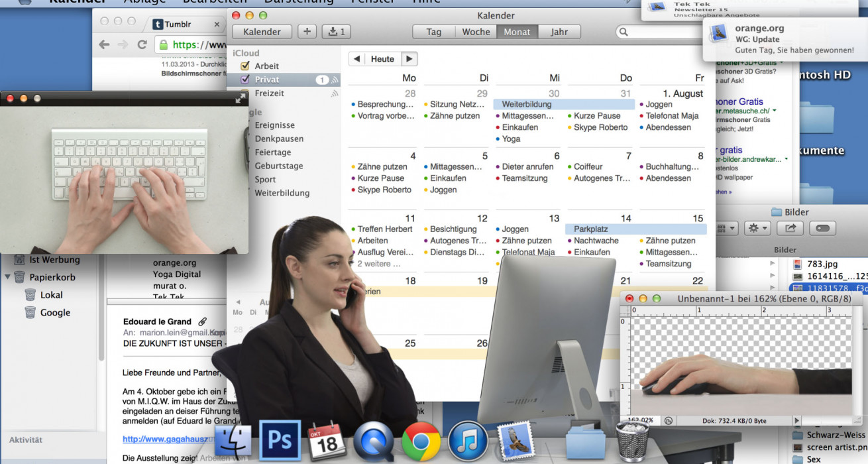Screen dimensions: 868x464
Task: Enter fullscreen in the keyboard video window
Action: [241, 98]
